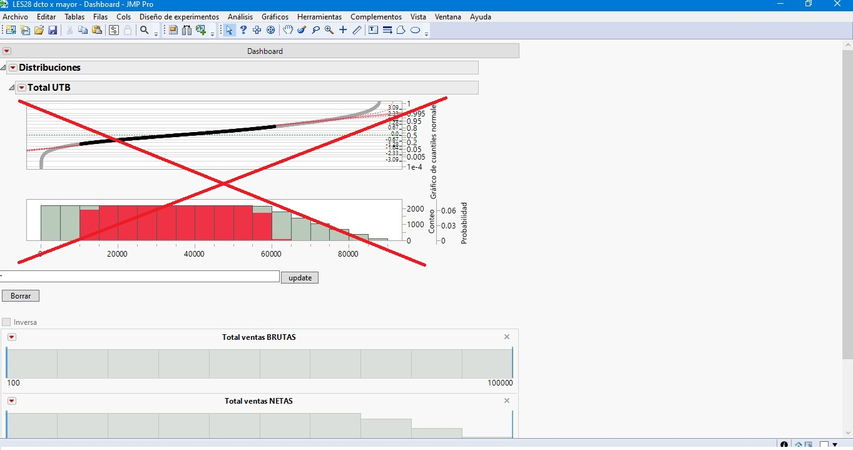853x450 pixels.
Task: Click the Total ventas BRUTAS range slider
Action: (260, 364)
